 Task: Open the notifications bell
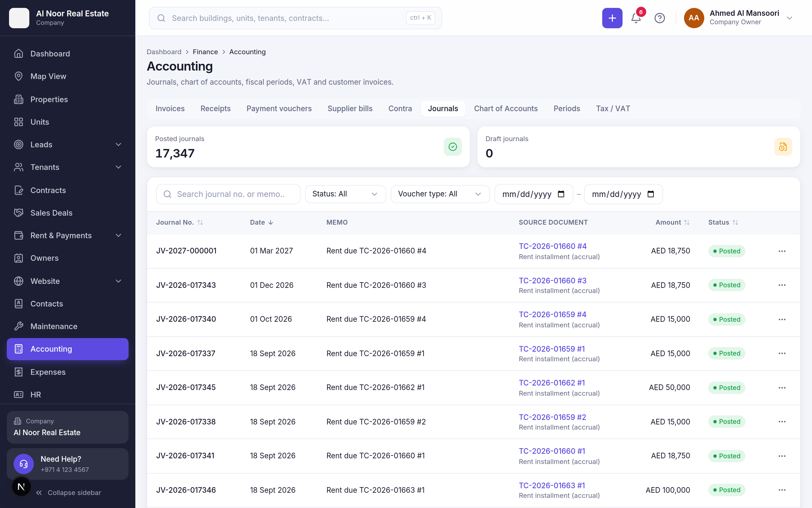pyautogui.click(x=636, y=18)
